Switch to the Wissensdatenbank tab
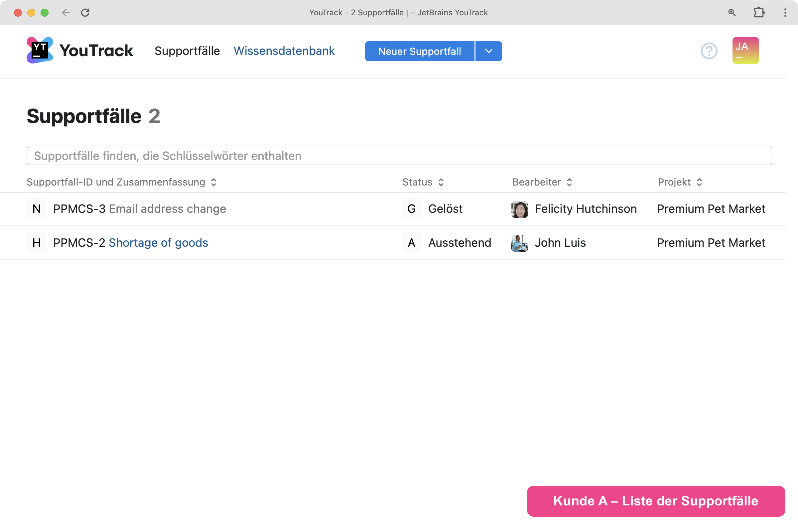This screenshot has width=798, height=532. point(284,51)
